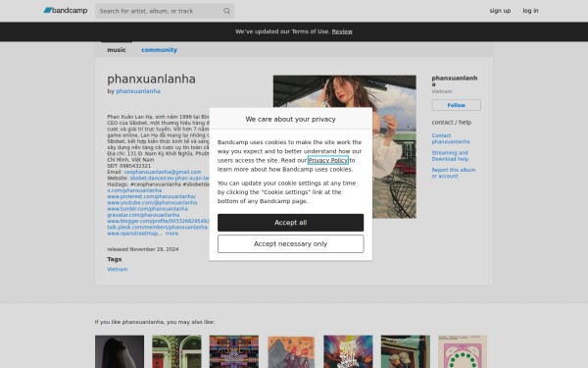The image size is (588, 368).
Task: Open the gravatar.com/phanxuanlanha link
Action: click(143, 215)
